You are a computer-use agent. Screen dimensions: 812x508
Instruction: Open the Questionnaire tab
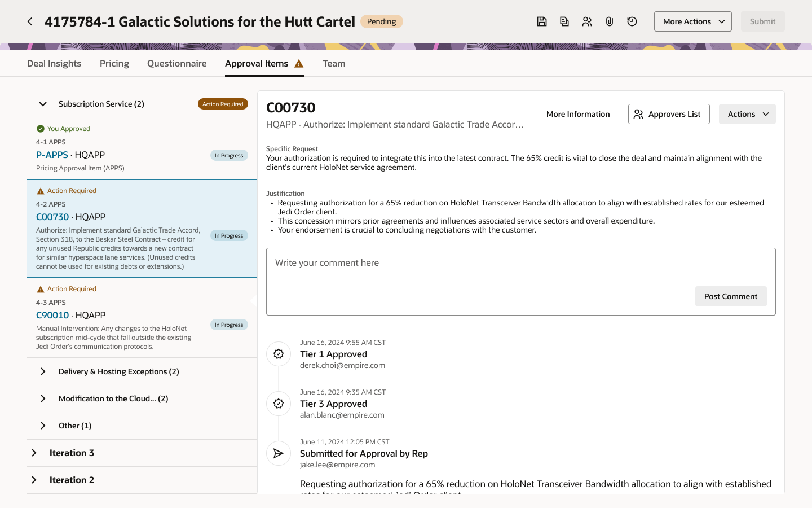(177, 64)
